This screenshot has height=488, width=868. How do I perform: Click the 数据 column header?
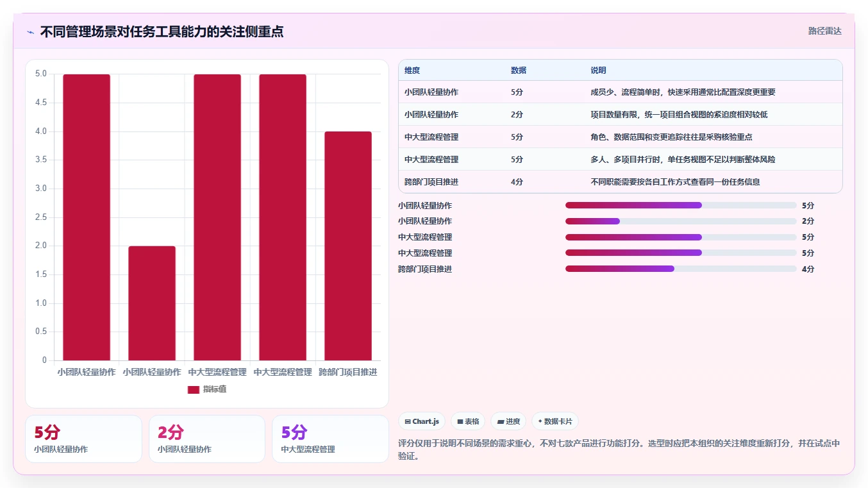[x=519, y=71]
